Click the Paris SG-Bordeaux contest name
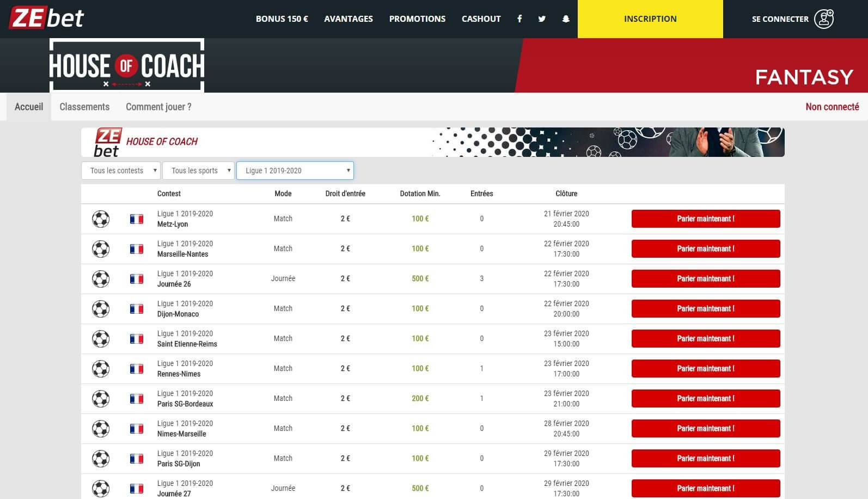Screen dimensions: 868x499 [x=185, y=404]
